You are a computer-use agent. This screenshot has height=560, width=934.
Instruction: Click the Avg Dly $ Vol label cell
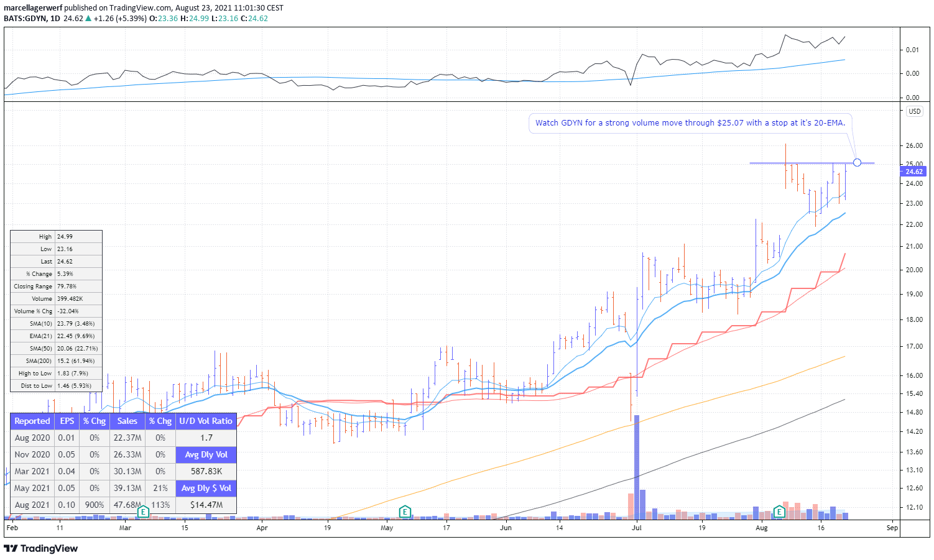206,488
